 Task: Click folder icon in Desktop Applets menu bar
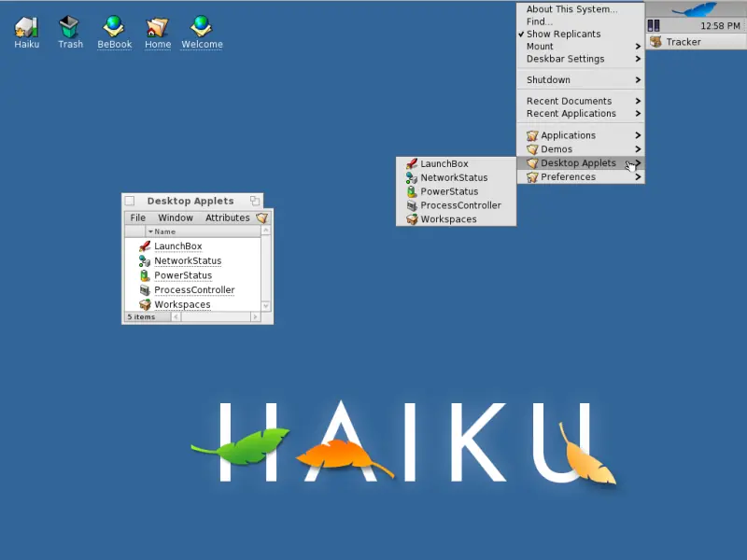click(262, 217)
